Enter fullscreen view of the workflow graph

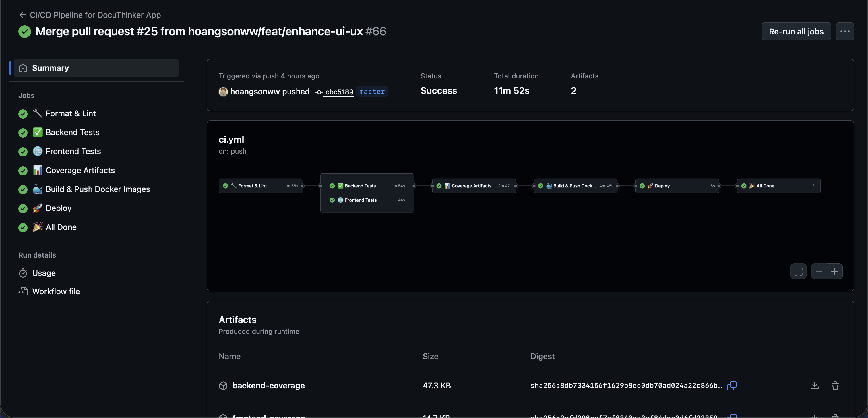coord(799,271)
